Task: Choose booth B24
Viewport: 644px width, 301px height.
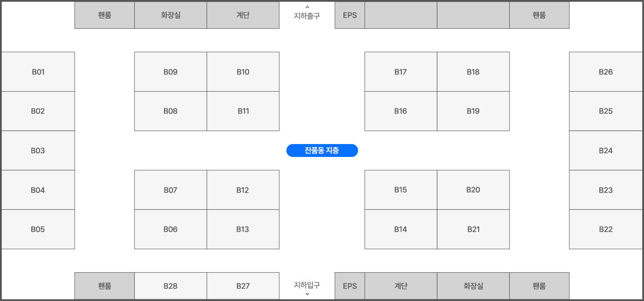Action: click(606, 150)
